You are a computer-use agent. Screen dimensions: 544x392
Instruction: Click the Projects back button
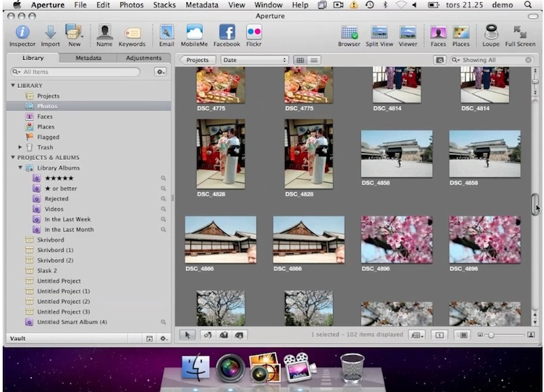pos(197,60)
